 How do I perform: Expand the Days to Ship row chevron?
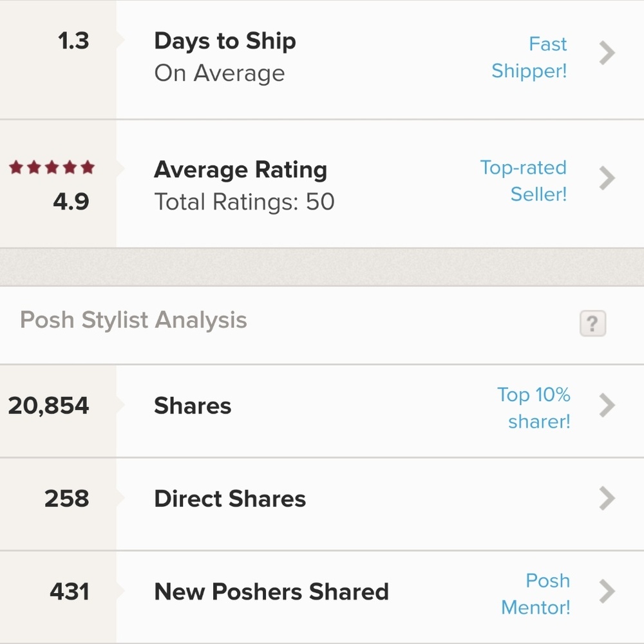pos(606,53)
